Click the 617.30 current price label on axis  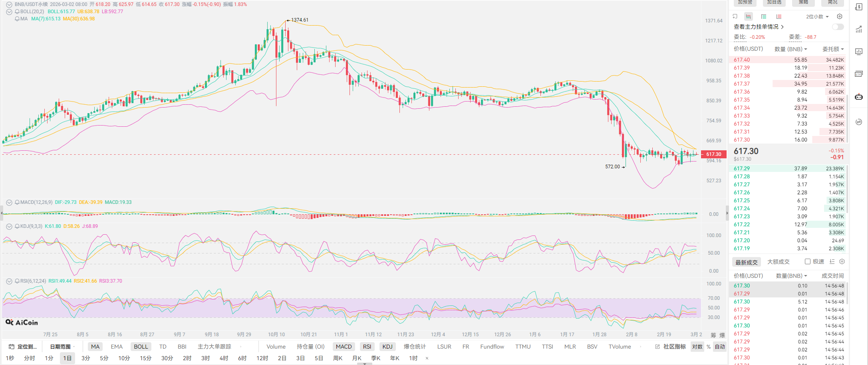click(713, 154)
